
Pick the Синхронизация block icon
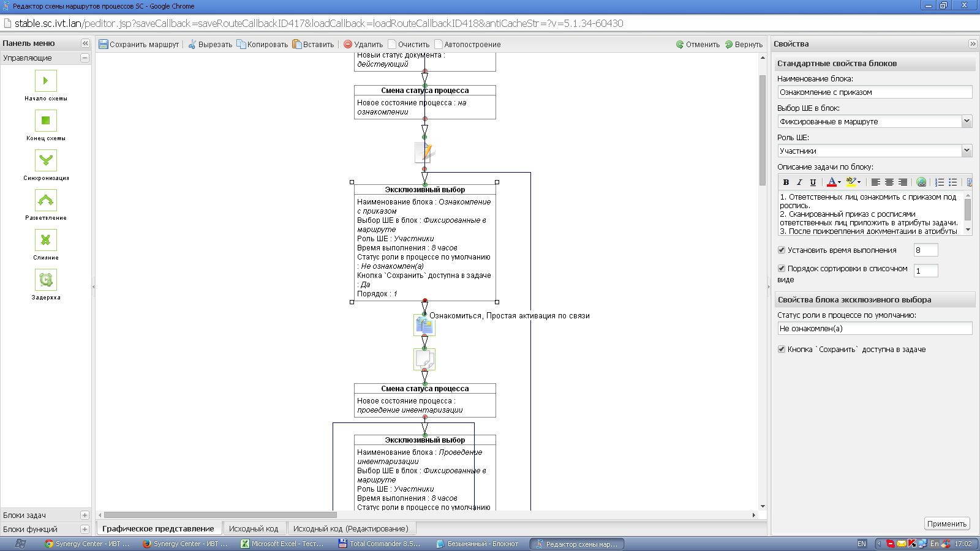coord(46,160)
